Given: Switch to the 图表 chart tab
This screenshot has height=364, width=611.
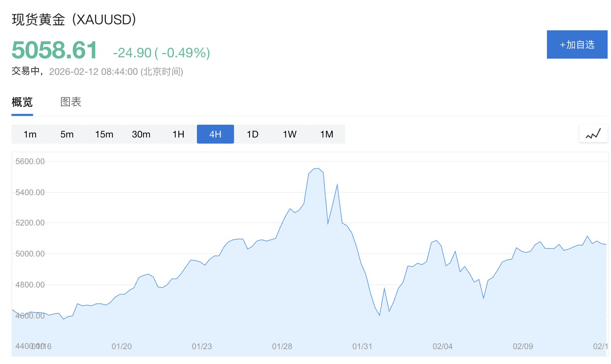Looking at the screenshot, I should click(x=70, y=102).
